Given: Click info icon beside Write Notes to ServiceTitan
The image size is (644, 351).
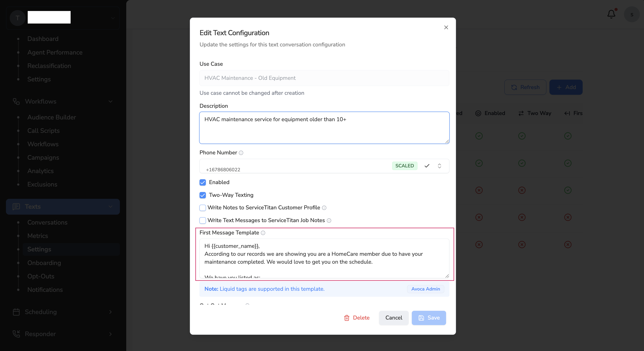Looking at the screenshot, I should (x=324, y=208).
